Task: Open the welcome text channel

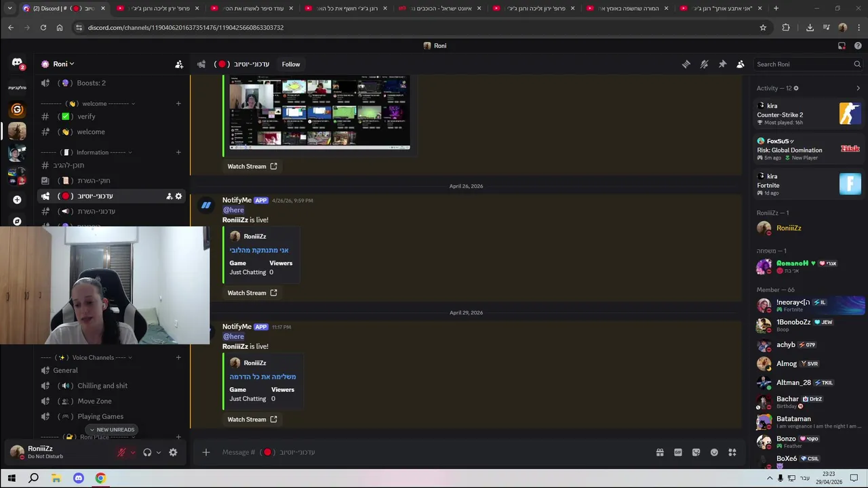Action: coord(112,132)
